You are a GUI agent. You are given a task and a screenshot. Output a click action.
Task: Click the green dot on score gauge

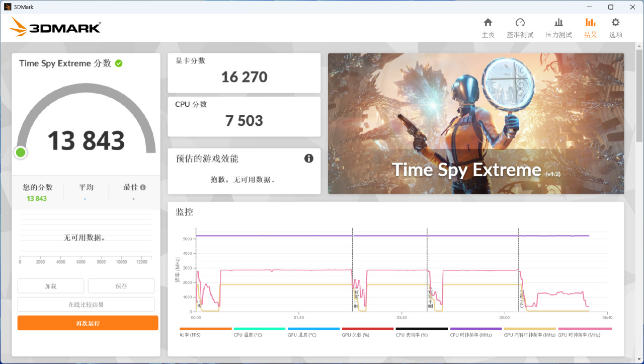[21, 152]
